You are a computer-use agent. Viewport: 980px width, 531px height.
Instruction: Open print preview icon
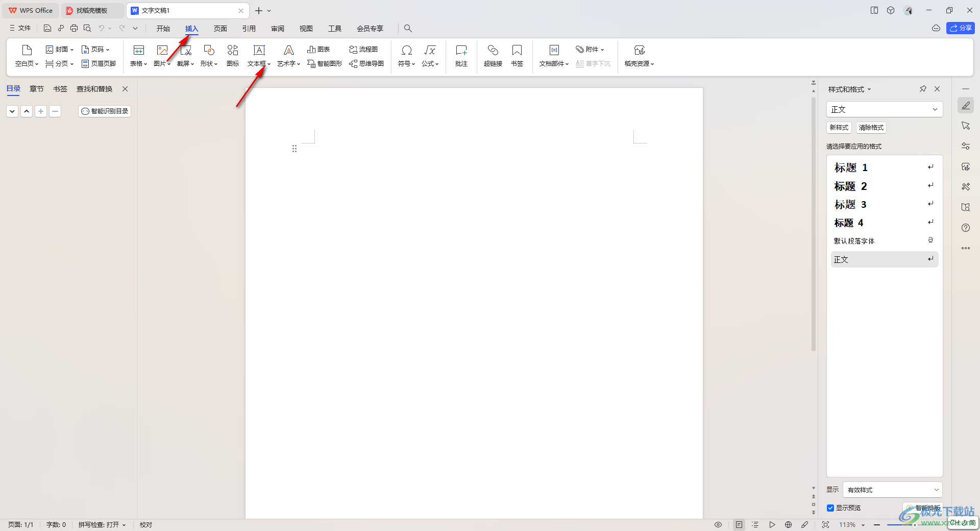[x=87, y=28]
